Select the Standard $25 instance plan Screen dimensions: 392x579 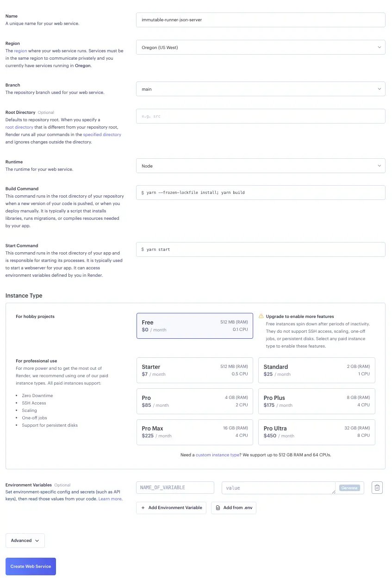(316, 370)
